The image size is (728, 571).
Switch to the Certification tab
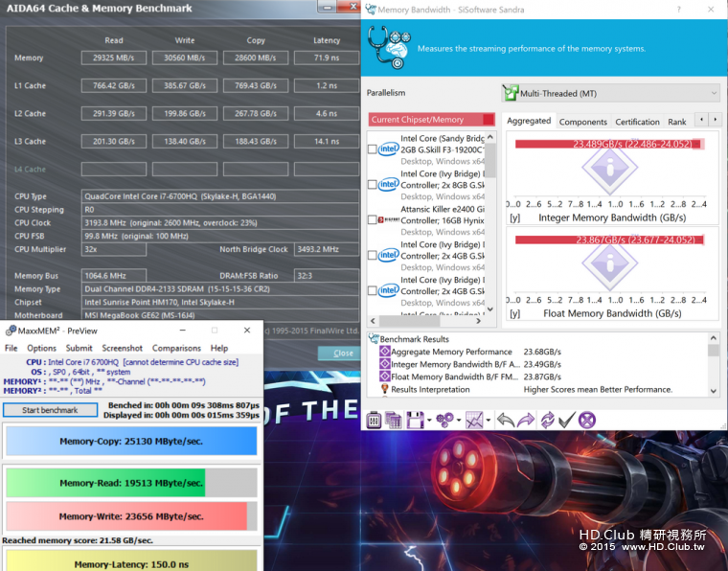coord(637,122)
